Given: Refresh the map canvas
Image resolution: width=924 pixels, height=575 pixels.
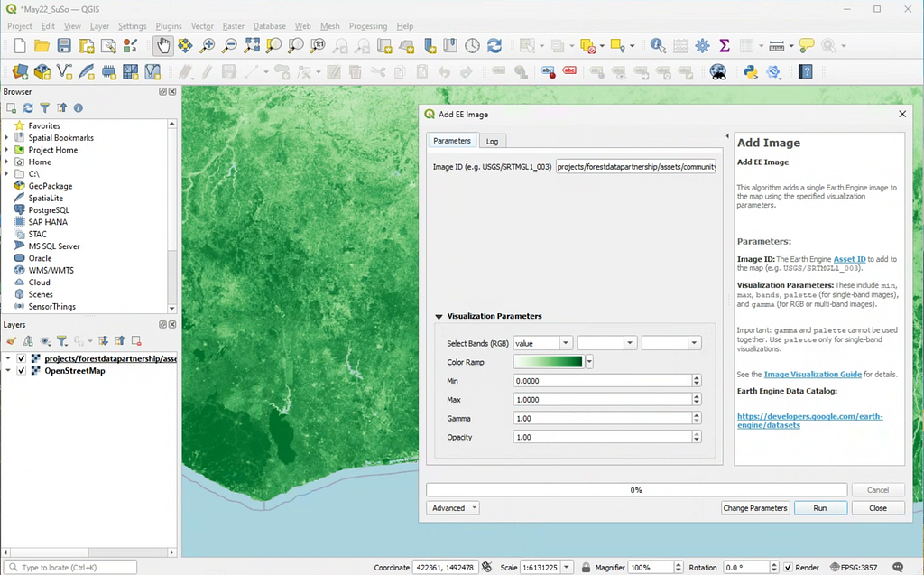Looking at the screenshot, I should tap(494, 45).
